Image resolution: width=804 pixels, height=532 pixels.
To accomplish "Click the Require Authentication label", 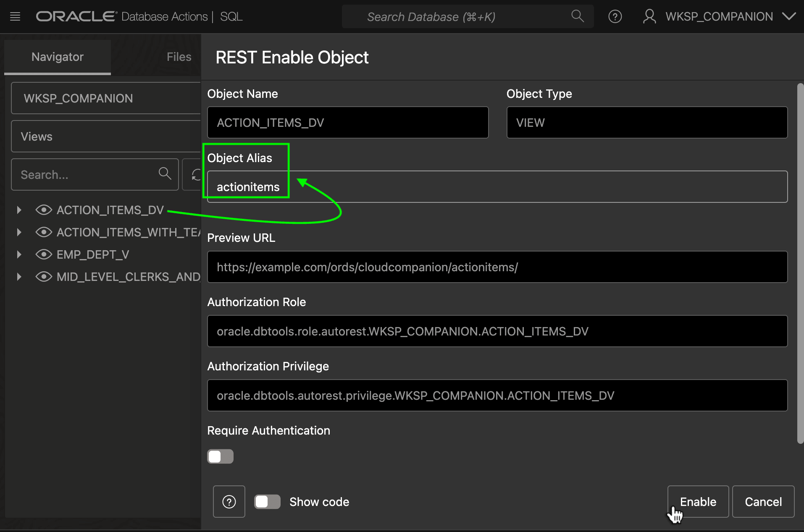I will click(269, 430).
